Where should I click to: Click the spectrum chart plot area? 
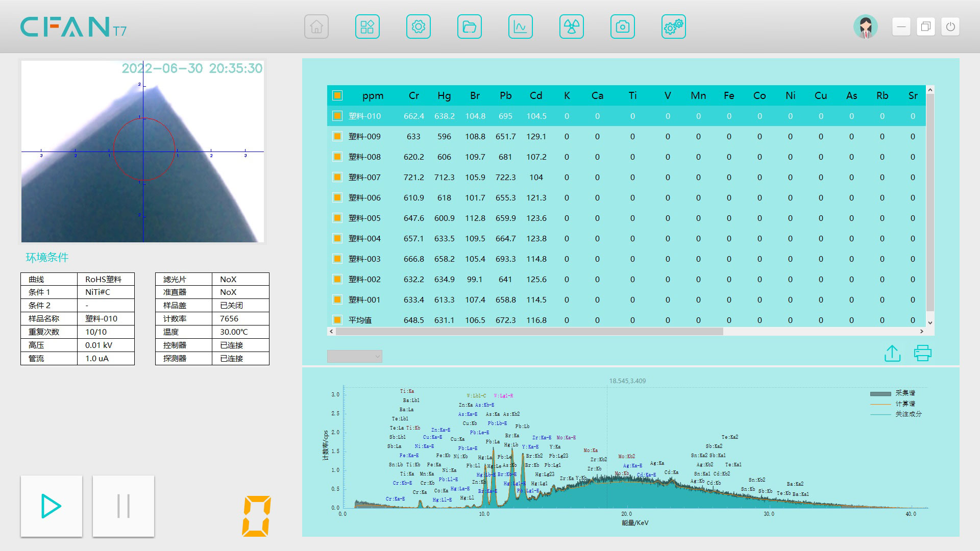click(635, 447)
